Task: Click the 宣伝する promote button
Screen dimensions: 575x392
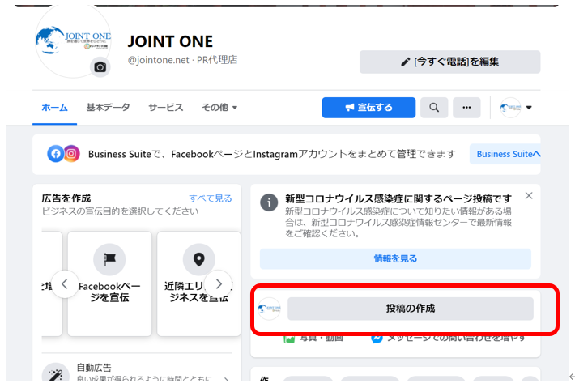Action: (x=368, y=108)
